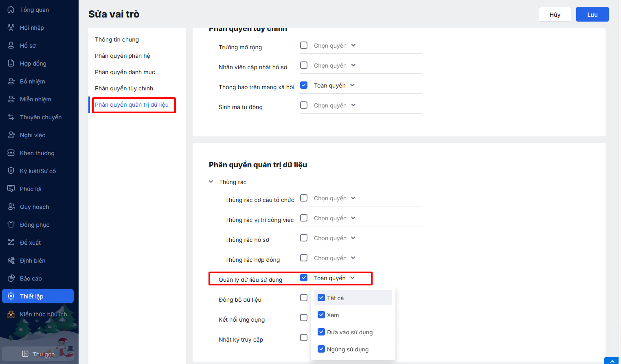Open Sinh mã tự động permission dropdown
This screenshot has height=364, width=621.
[335, 105]
